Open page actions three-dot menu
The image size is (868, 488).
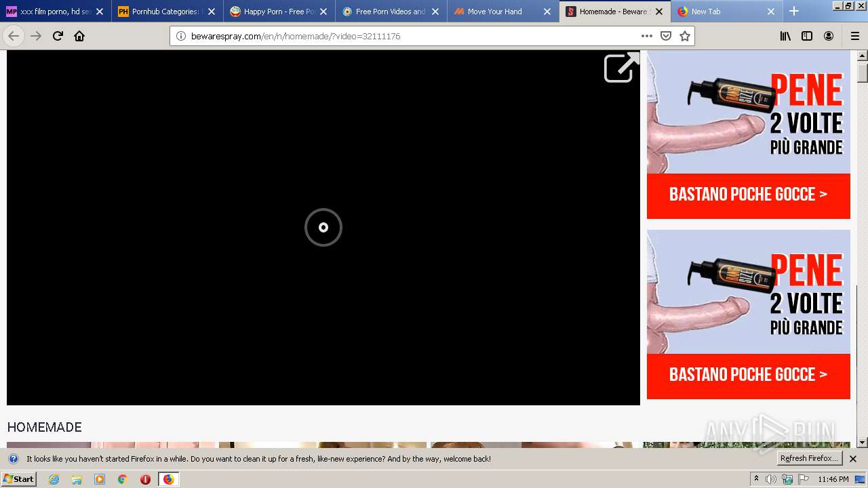(x=647, y=36)
